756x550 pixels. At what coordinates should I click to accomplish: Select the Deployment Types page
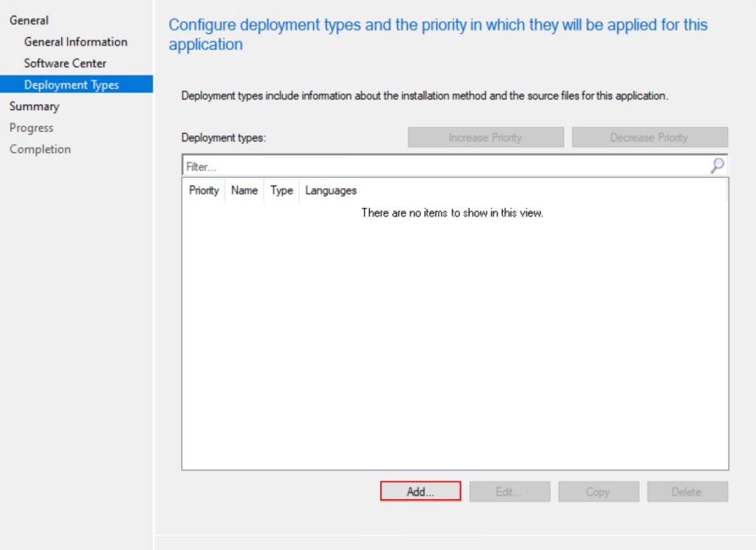[x=72, y=85]
